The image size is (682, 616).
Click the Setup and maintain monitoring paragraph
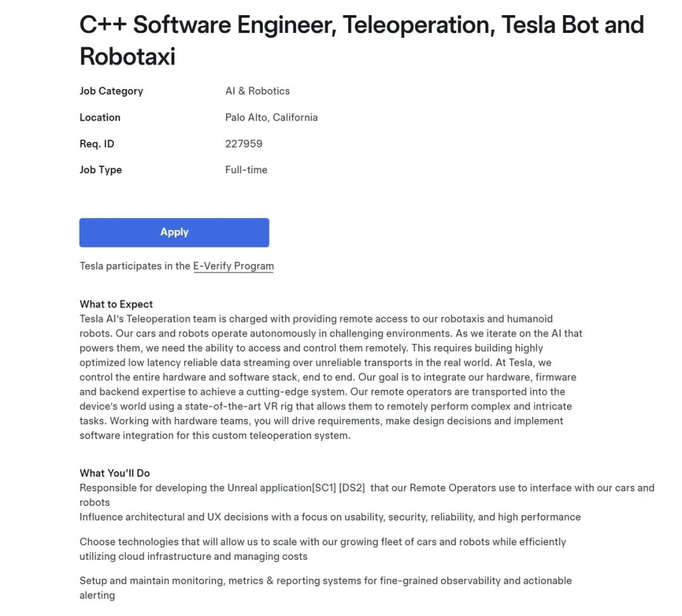pos(325,588)
